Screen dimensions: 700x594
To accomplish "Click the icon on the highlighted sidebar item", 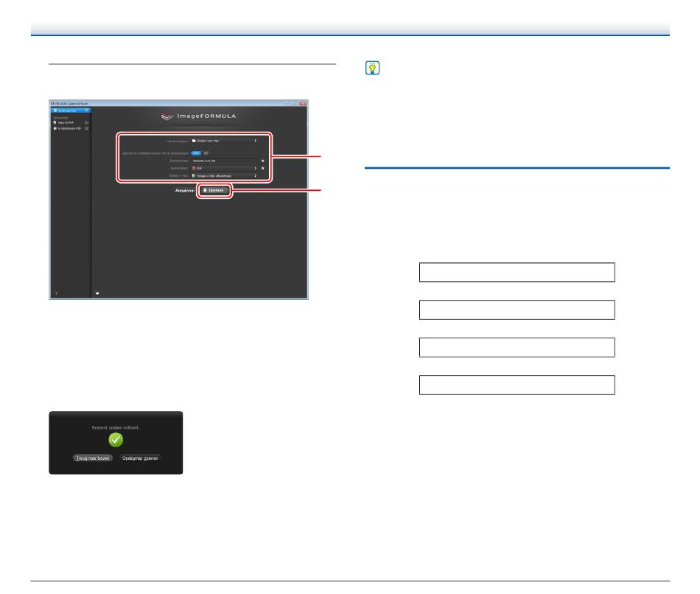I will click(87, 111).
